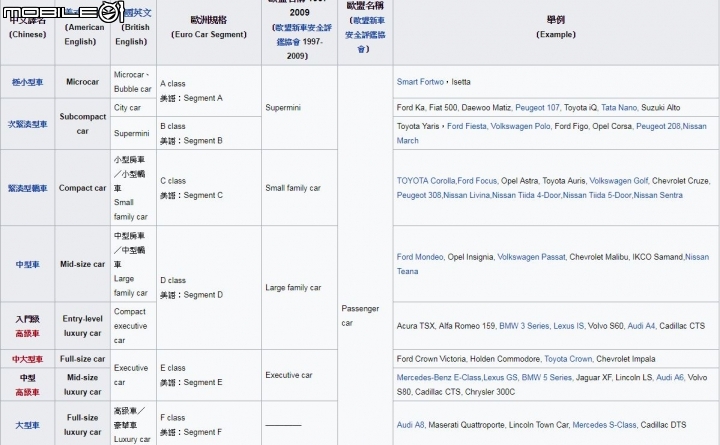Image resolution: width=720 pixels, height=445 pixels.
Task: Click the Segment E text
Action: click(203, 382)
